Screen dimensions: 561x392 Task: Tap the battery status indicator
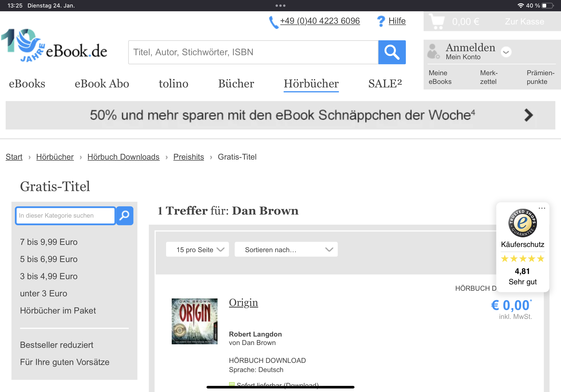point(548,5)
